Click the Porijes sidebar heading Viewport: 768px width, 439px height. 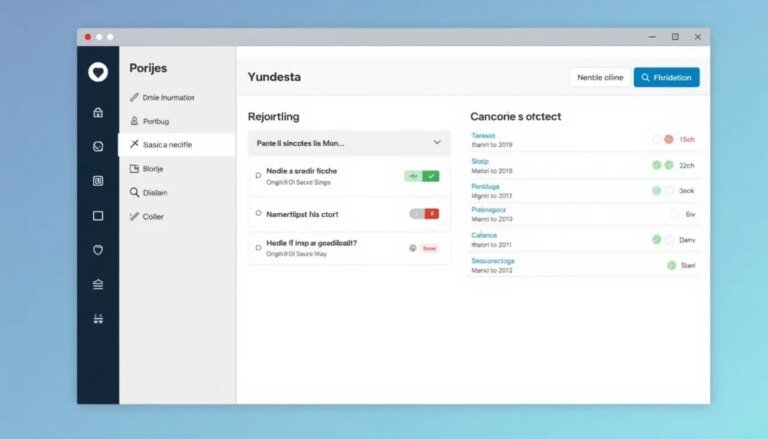[x=148, y=68]
